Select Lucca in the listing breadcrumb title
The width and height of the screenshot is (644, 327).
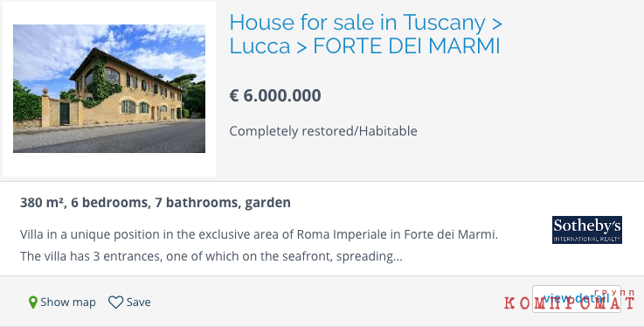260,45
